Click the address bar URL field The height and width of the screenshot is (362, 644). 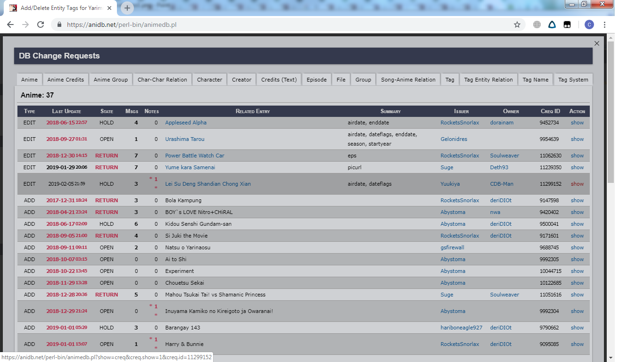point(283,25)
